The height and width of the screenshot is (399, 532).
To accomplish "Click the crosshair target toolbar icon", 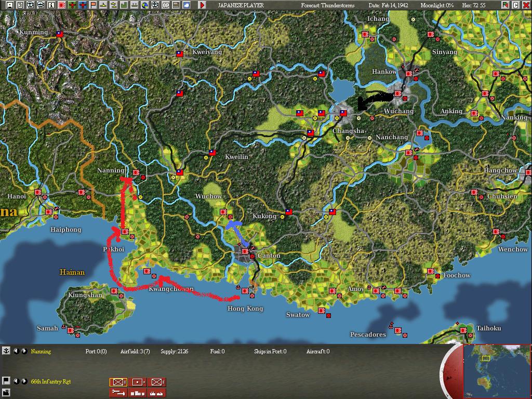I will coord(155,5).
